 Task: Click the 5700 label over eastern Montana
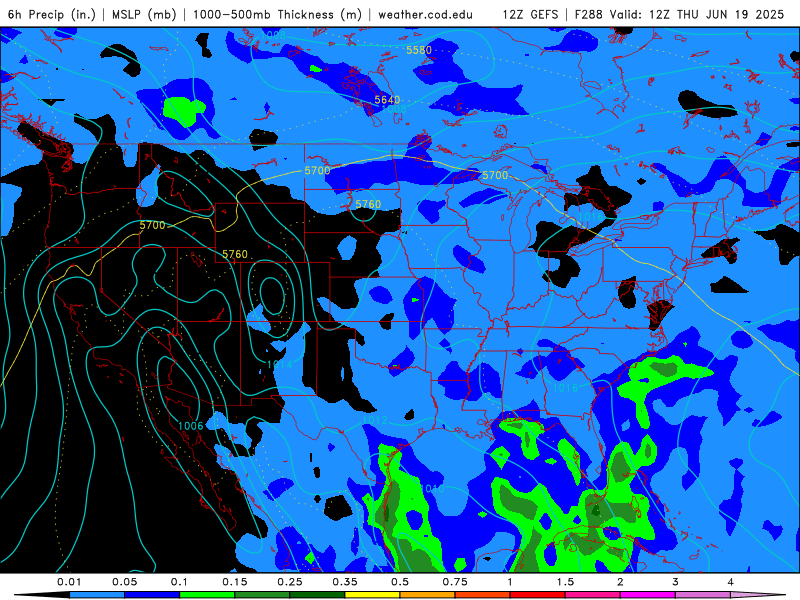pos(317,170)
